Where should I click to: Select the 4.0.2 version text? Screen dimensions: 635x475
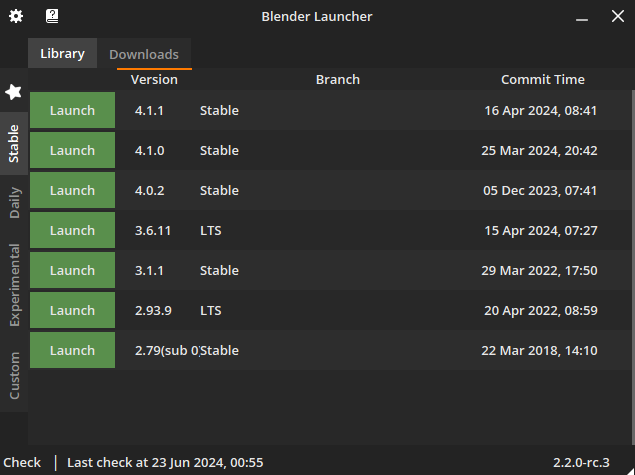(149, 191)
